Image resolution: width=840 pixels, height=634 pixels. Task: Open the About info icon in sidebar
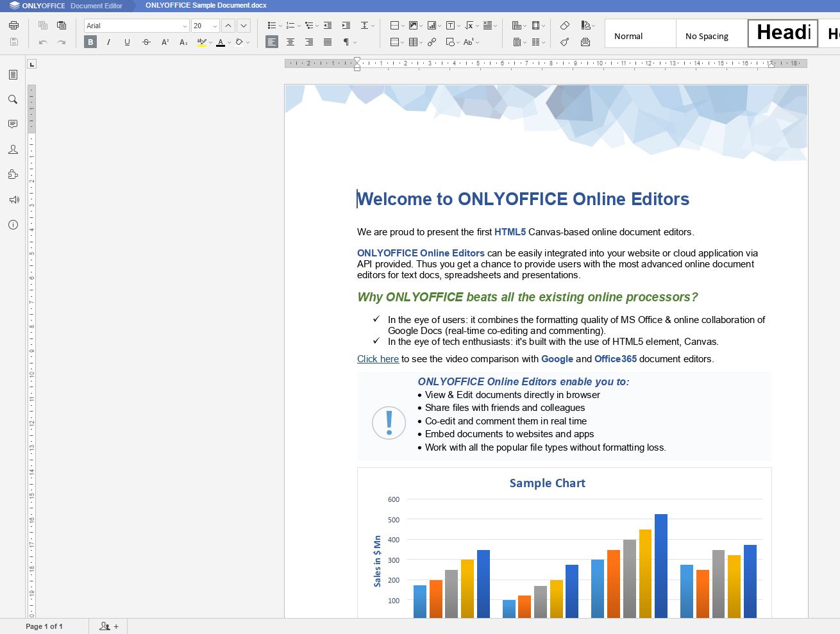[13, 224]
